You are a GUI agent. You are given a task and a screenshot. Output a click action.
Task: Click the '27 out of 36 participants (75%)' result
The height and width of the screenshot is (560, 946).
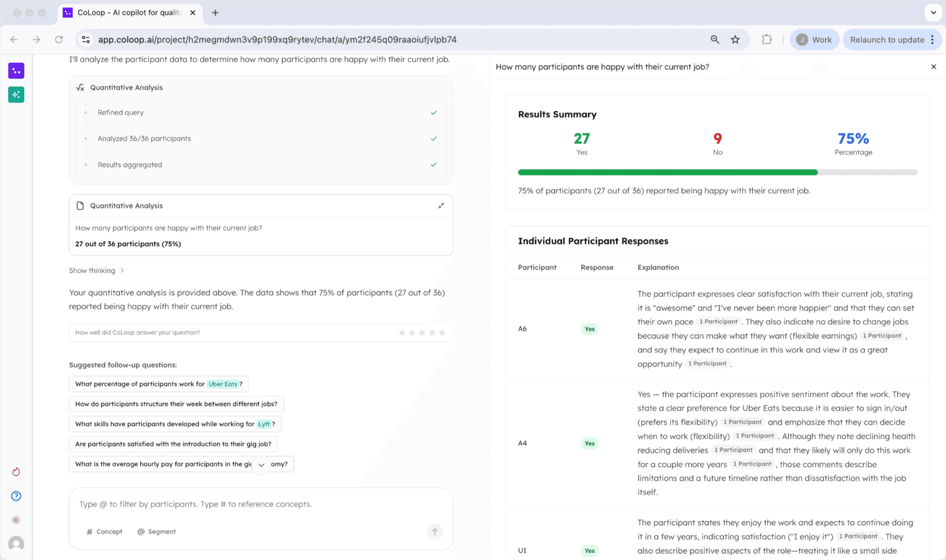(128, 244)
